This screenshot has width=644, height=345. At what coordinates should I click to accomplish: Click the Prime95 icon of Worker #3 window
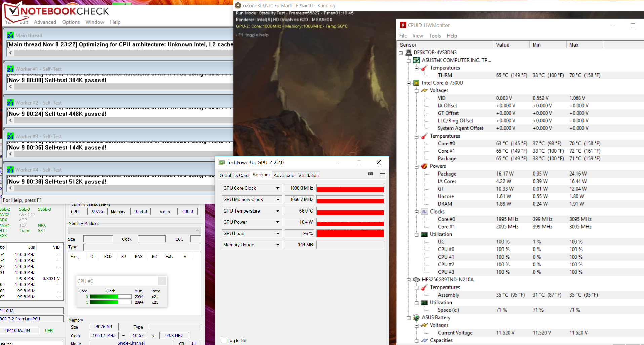[10, 136]
